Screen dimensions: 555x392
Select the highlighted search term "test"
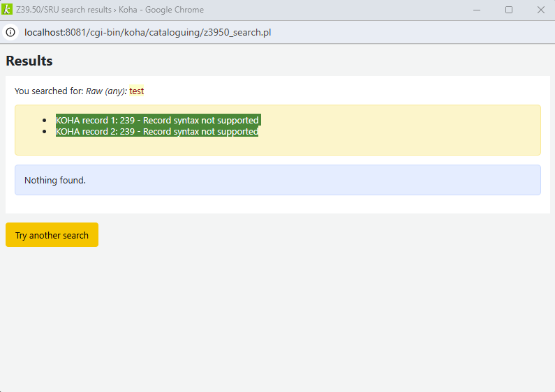coord(136,91)
